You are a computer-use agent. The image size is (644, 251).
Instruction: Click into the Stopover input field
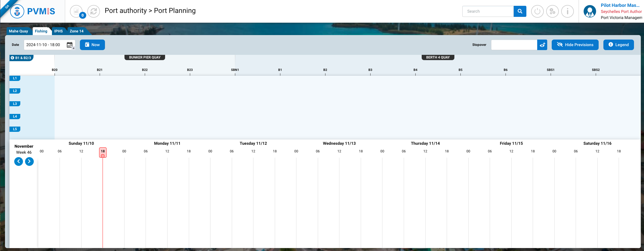(514, 45)
